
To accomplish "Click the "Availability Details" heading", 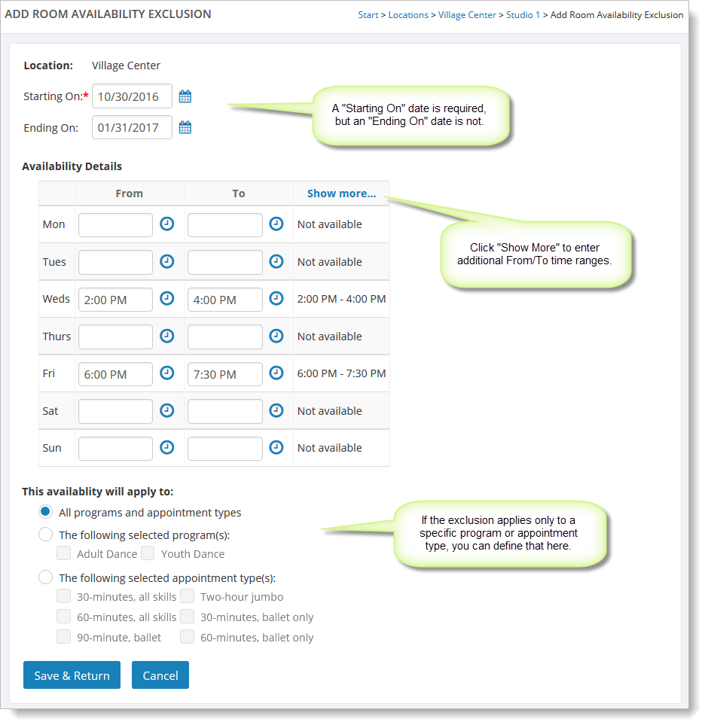I will coord(72,166).
